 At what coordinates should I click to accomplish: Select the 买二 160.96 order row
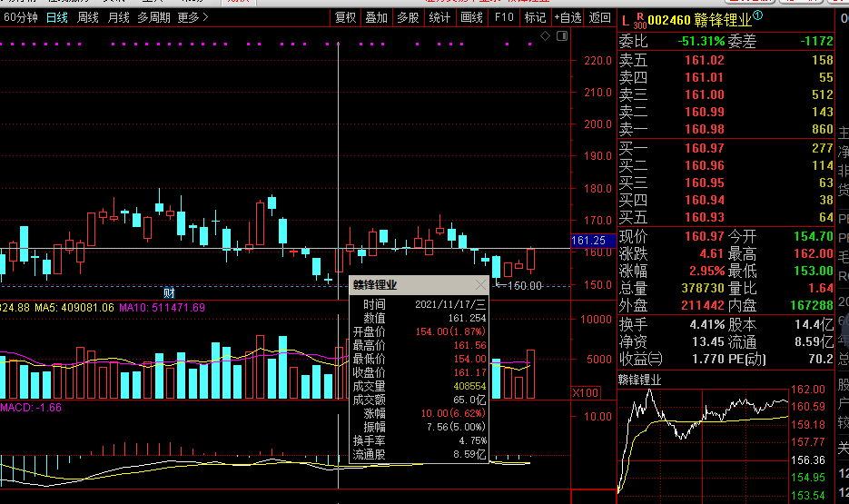pos(726,165)
